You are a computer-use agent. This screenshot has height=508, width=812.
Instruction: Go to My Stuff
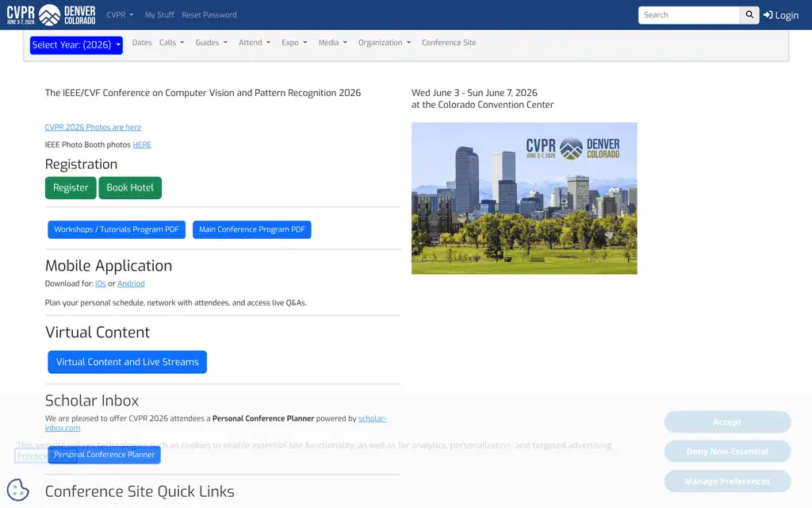pyautogui.click(x=159, y=15)
